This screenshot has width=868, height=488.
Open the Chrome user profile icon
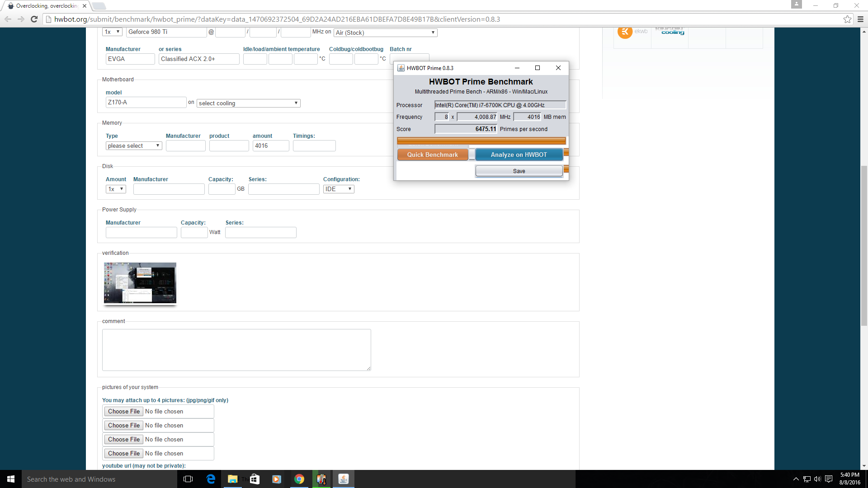797,4
